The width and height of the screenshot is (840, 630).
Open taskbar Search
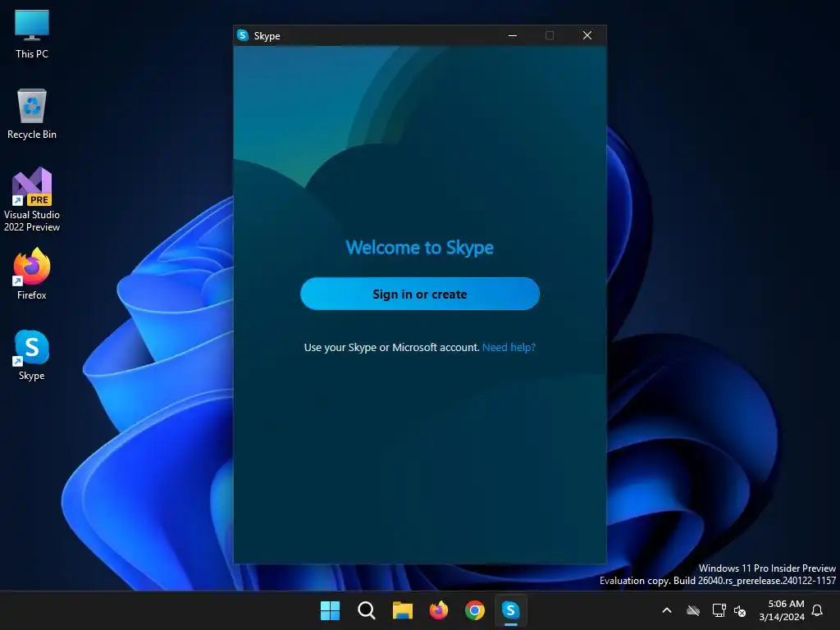click(367, 610)
